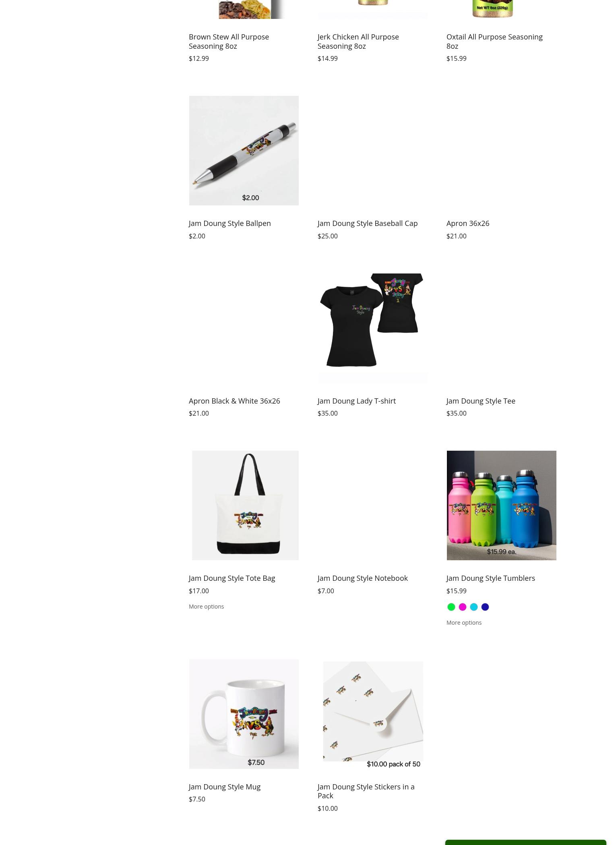Viewport: 616px width, 845px height.
Task: Open Brown Stew All Purpose Seasoning link
Action: coord(229,41)
